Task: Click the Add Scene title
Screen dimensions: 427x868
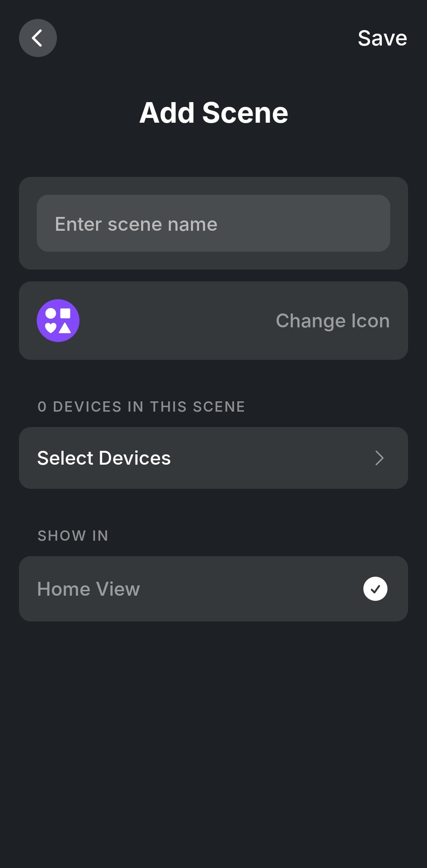Action: pos(213,113)
